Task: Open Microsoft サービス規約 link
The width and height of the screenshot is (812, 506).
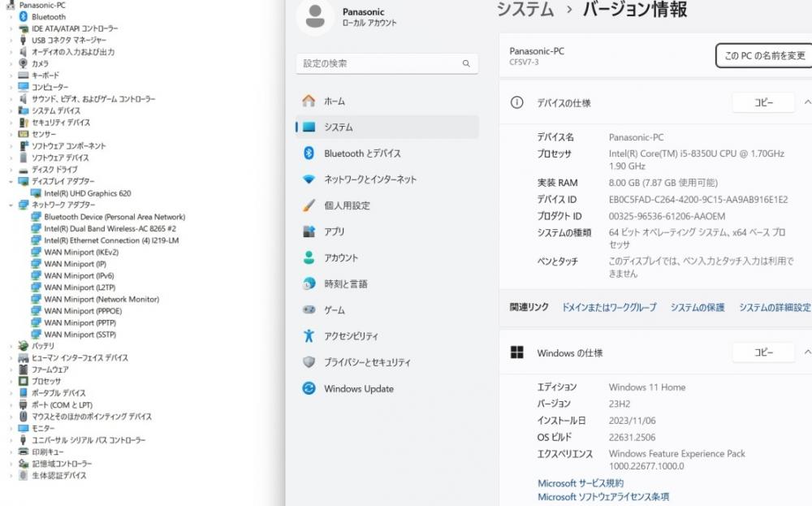Action: [x=581, y=483]
